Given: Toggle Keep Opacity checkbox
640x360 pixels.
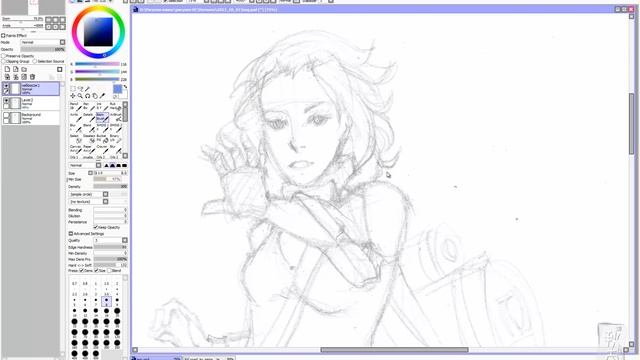Looking at the screenshot, I should pyautogui.click(x=96, y=227).
